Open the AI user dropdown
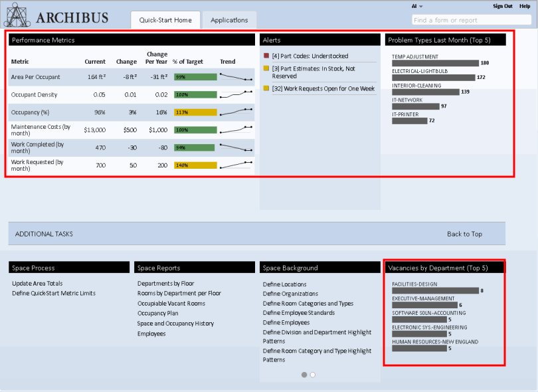 pos(416,5)
